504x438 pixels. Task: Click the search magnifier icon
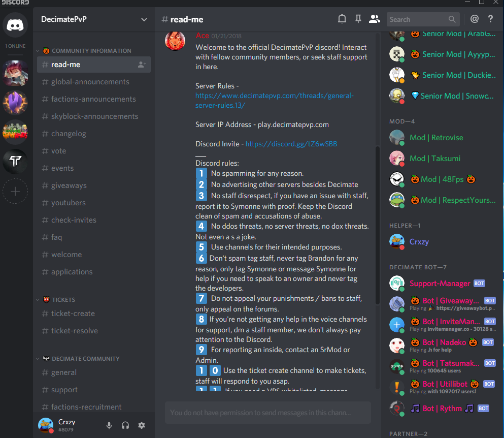tap(452, 19)
